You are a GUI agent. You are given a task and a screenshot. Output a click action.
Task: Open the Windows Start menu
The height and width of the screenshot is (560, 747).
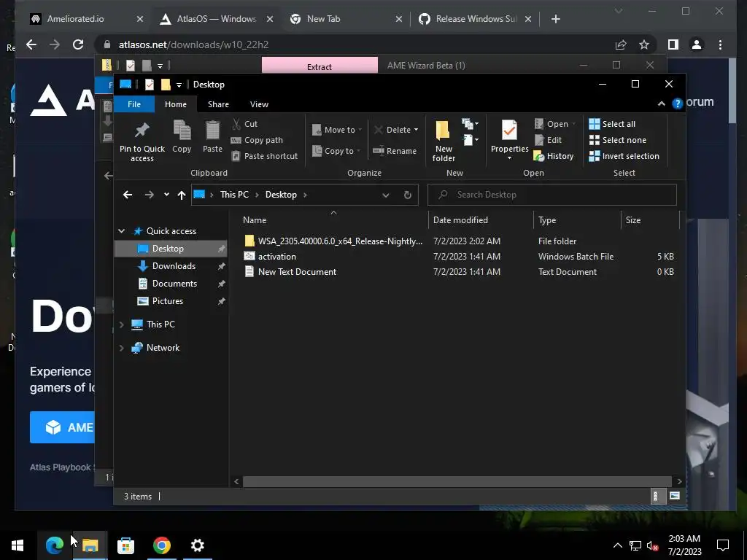[18, 545]
